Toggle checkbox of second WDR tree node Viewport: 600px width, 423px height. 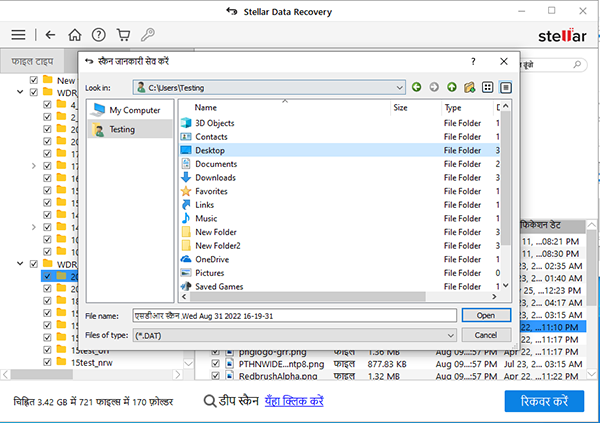coord(34,264)
